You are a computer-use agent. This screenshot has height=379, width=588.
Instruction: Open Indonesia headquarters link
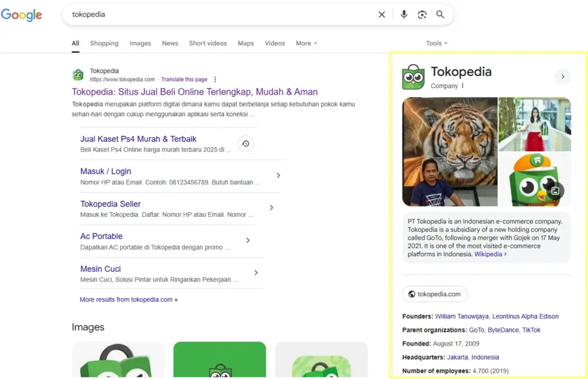(x=485, y=357)
